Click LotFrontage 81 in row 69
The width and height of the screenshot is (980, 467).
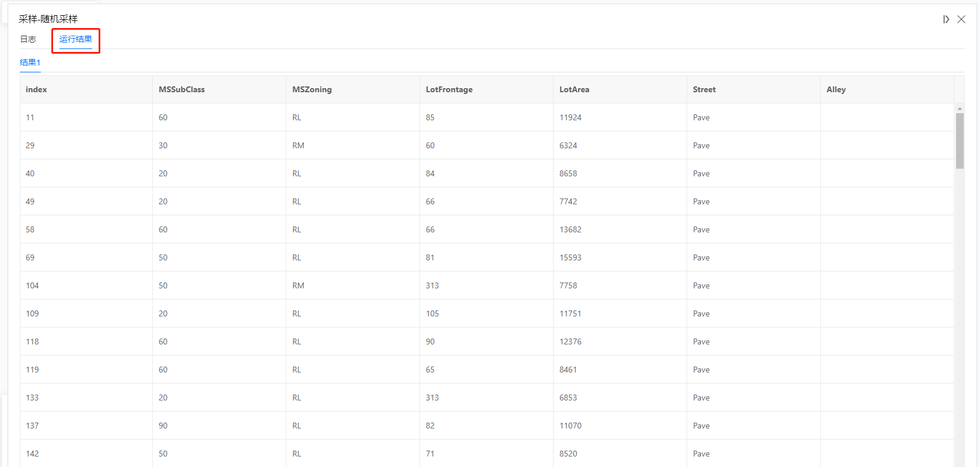[x=430, y=257]
